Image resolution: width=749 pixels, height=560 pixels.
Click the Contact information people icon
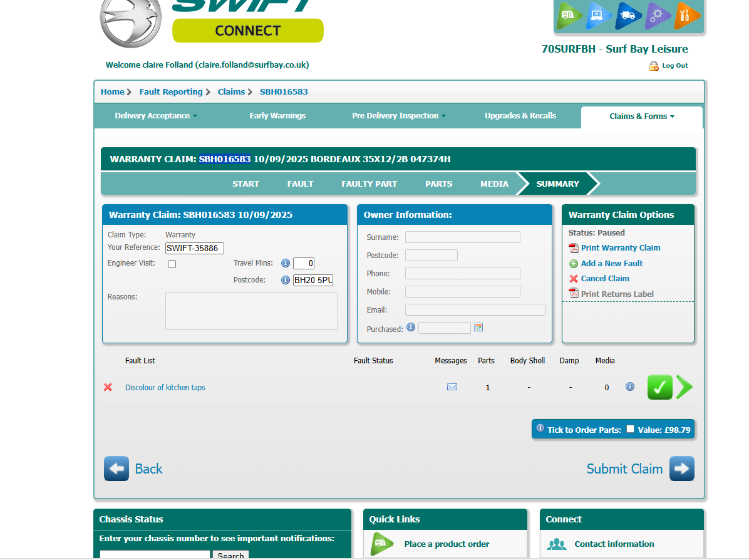(557, 544)
